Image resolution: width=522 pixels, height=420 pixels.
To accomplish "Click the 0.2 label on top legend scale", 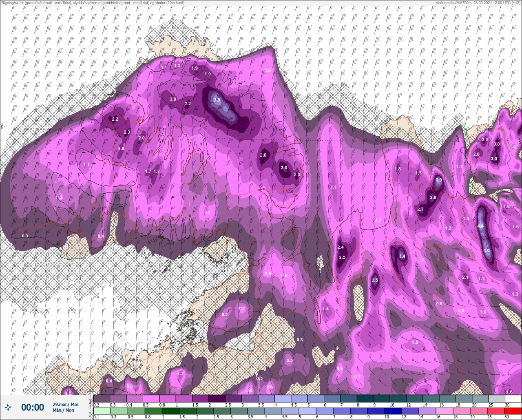I will tap(96, 405).
